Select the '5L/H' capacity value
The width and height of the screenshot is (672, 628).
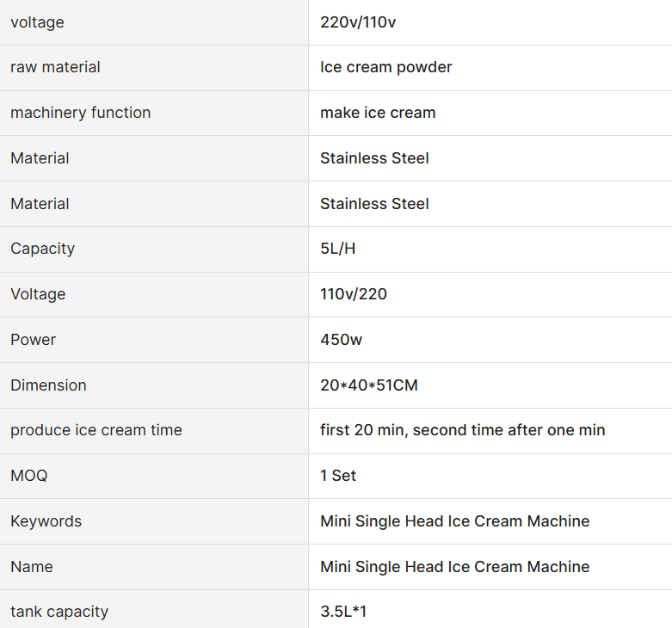click(337, 249)
